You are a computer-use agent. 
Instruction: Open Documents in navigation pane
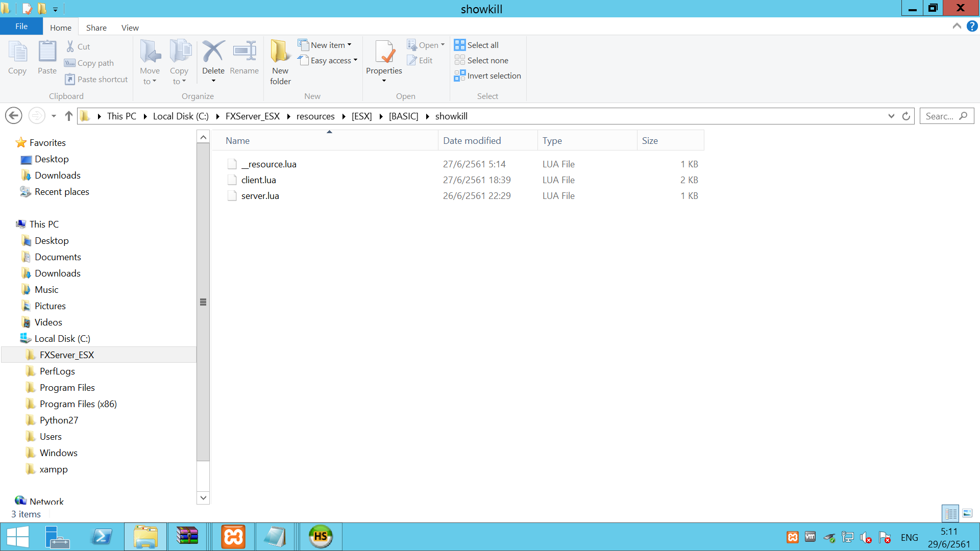pyautogui.click(x=58, y=257)
